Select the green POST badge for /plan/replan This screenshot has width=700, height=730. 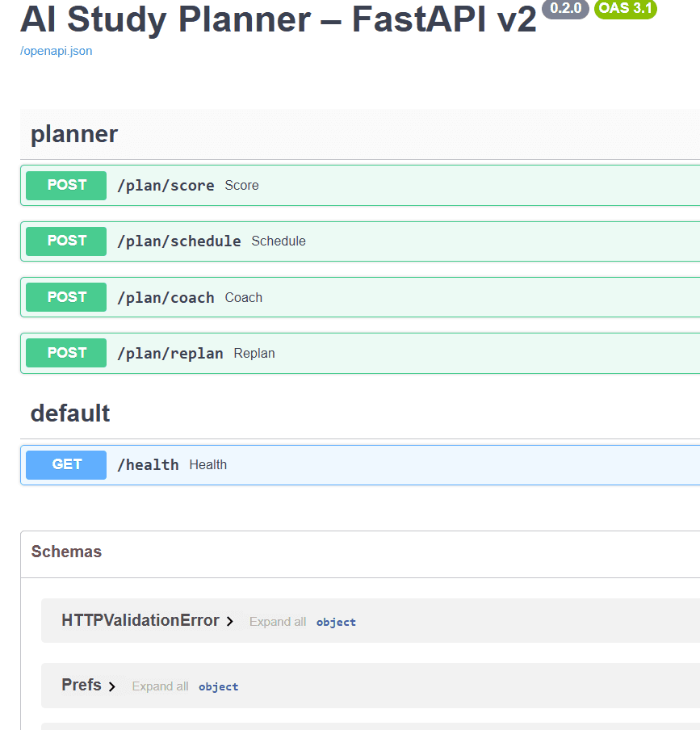pos(65,353)
